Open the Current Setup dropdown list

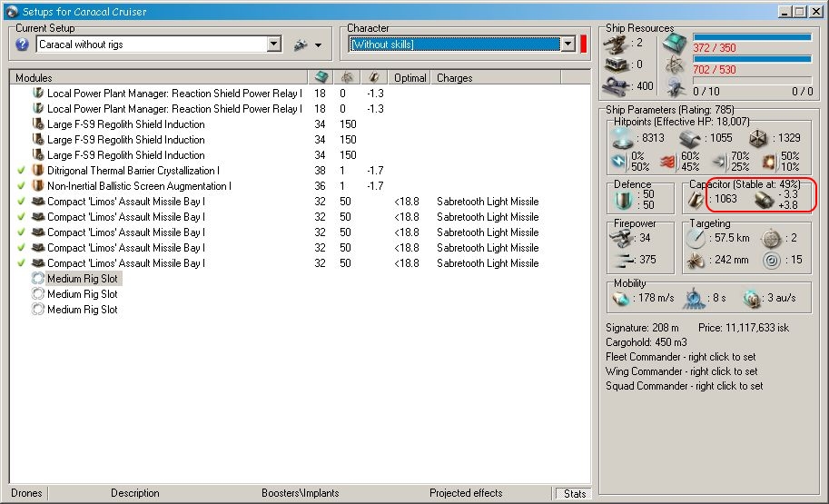click(274, 44)
